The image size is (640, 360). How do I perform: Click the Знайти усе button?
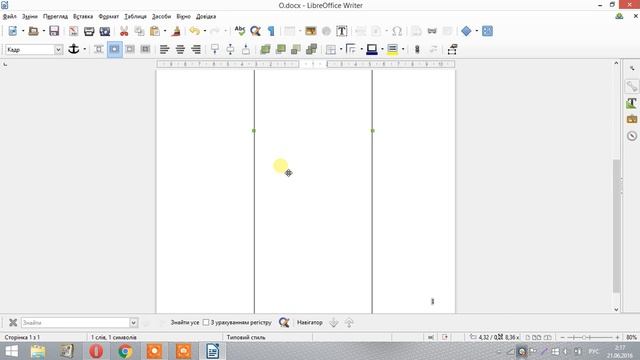coord(184,322)
